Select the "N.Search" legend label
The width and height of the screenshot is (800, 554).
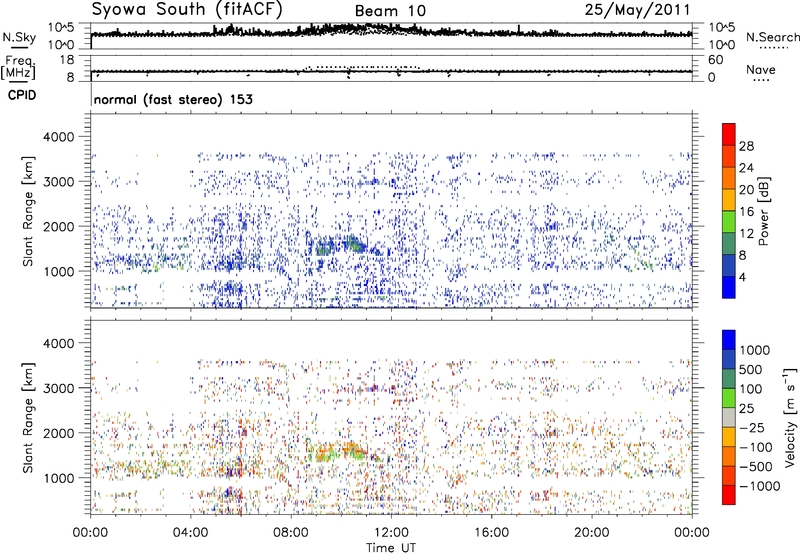(x=772, y=37)
